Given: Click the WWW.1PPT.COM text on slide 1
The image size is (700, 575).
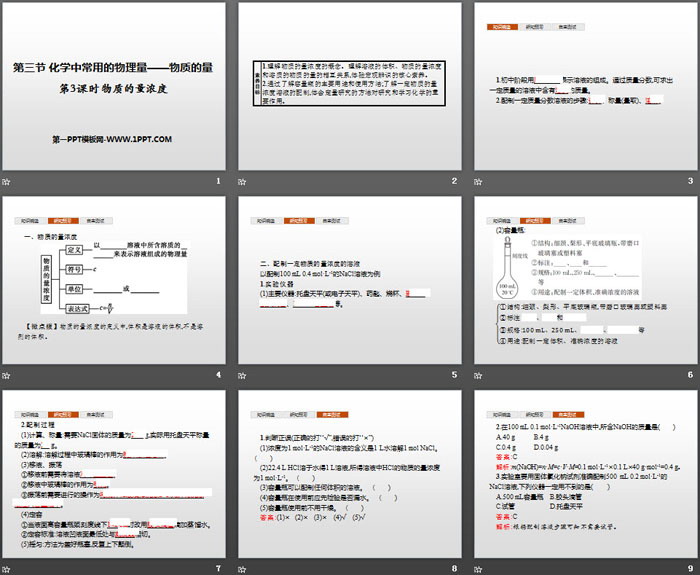Looking at the screenshot, I should 139,139.
